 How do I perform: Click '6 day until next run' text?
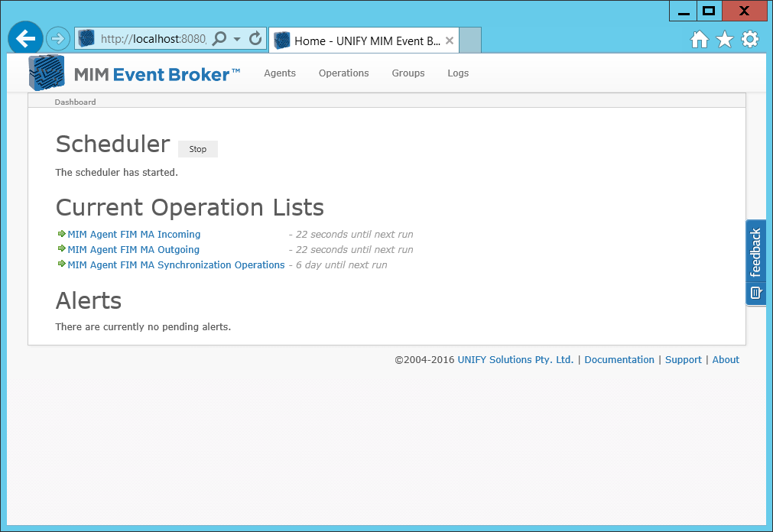coord(341,264)
